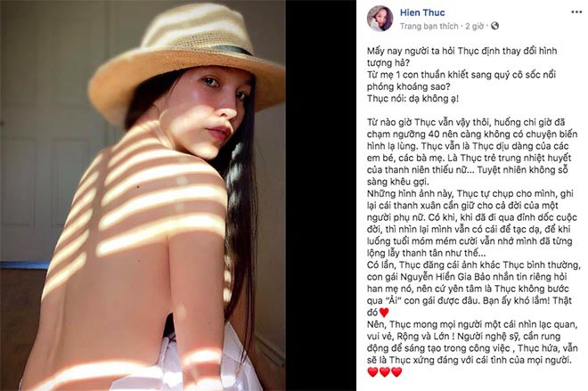This screenshot has height=391, width=588.
Task: Click the first of three ending hearts
Action: point(372,372)
